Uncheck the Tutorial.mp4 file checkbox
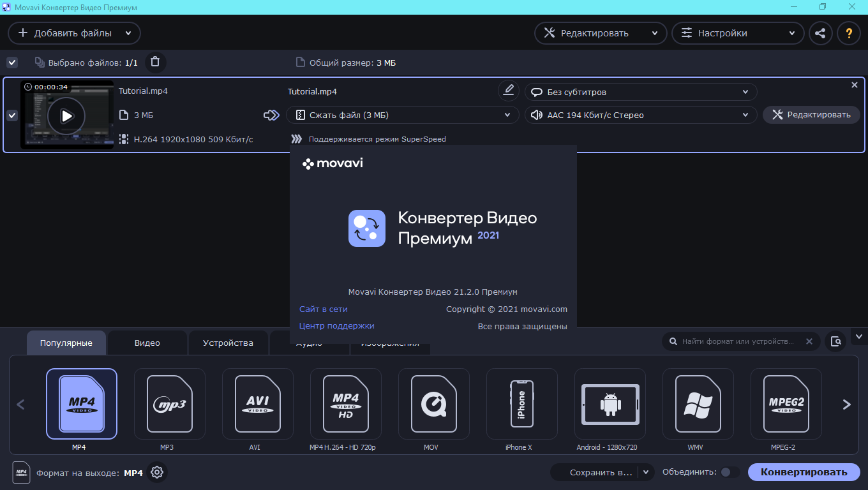 tap(11, 115)
